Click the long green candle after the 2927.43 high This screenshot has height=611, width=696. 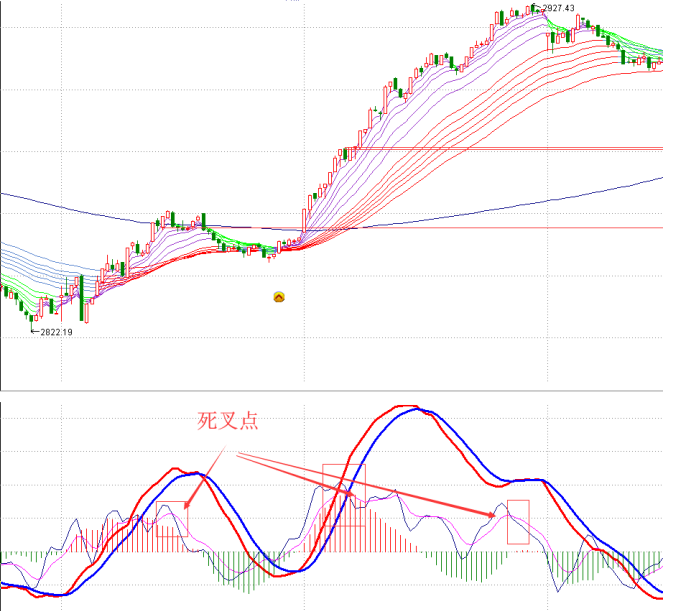tap(550, 42)
